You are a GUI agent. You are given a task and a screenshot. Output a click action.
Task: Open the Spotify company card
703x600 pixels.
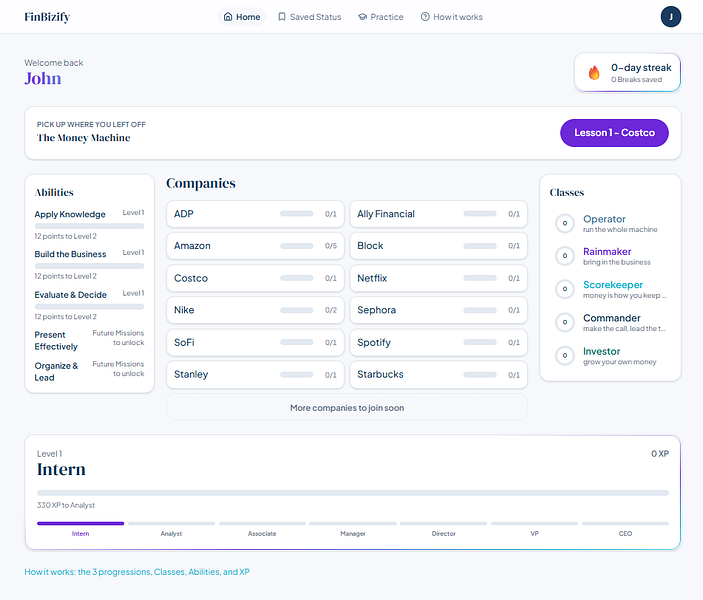point(438,342)
